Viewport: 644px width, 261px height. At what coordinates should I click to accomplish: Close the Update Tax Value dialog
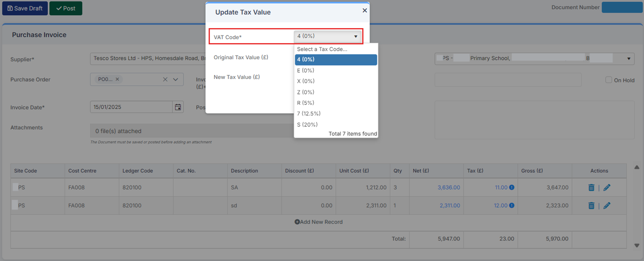pos(365,10)
